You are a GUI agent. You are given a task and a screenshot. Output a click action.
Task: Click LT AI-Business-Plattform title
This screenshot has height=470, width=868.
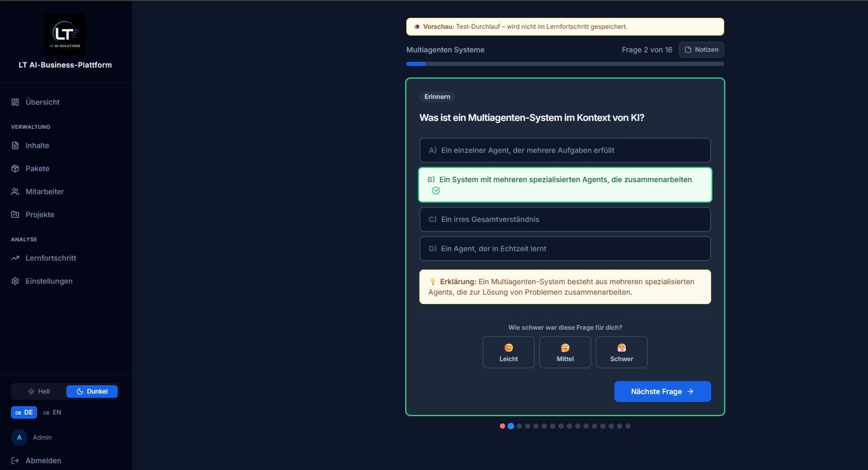pos(65,65)
